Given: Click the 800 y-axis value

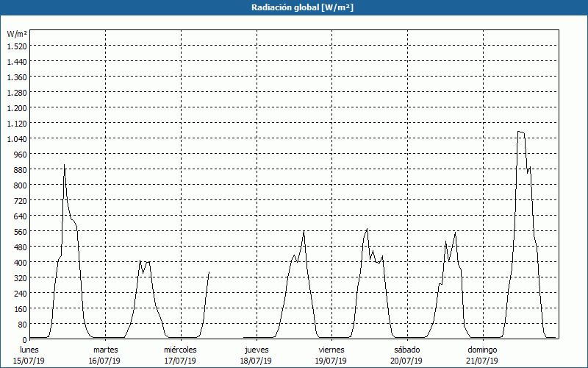Looking at the screenshot, I should pos(21,185).
